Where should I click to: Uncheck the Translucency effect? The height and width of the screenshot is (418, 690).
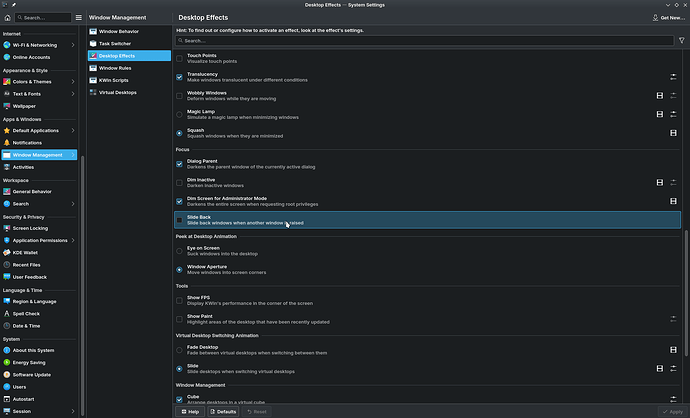pyautogui.click(x=180, y=77)
